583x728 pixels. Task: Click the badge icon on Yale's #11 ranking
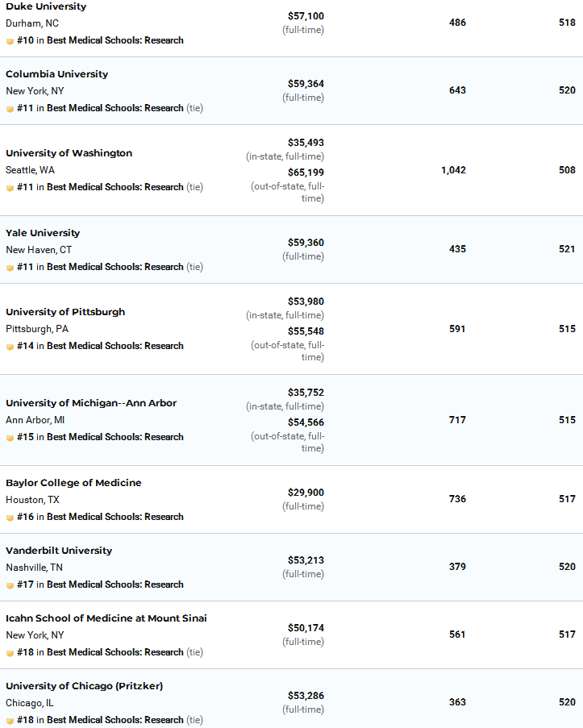pos(10,268)
